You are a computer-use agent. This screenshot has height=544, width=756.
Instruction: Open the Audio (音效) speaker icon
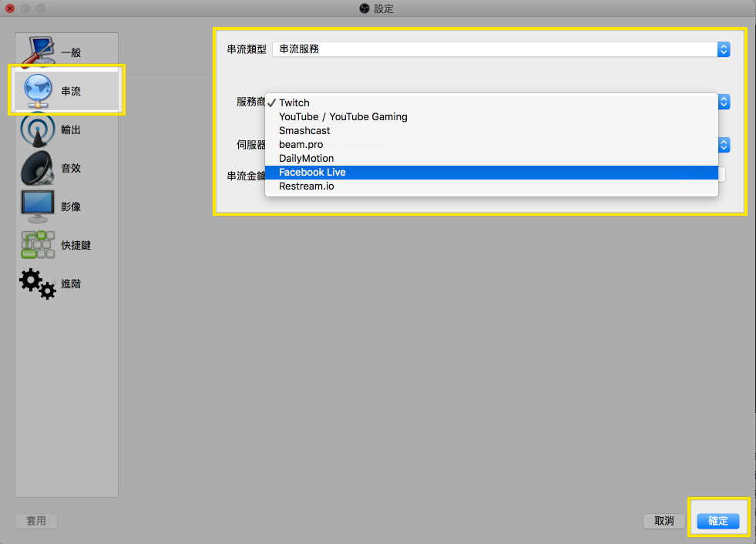point(38,168)
